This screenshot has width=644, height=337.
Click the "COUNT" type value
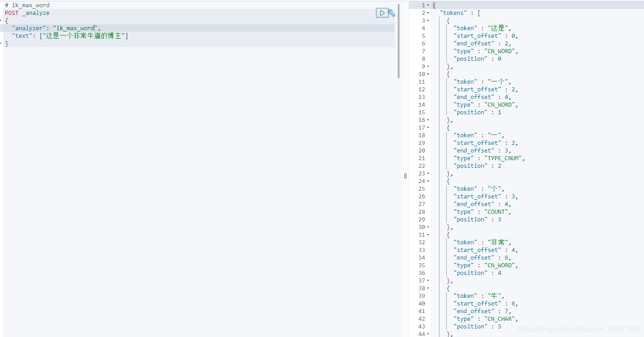[x=497, y=212]
